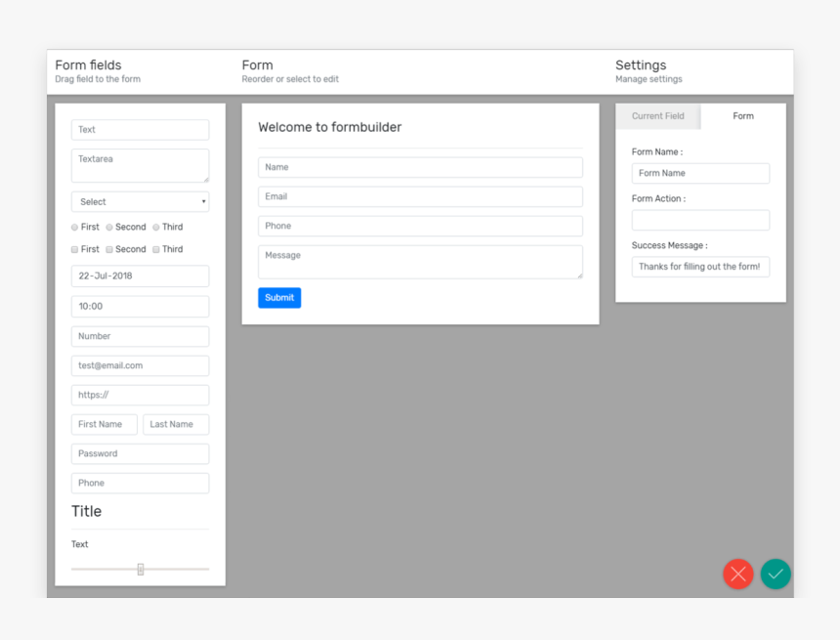Select the 'First' radio button
Screen dimensions: 840x640
(75, 228)
